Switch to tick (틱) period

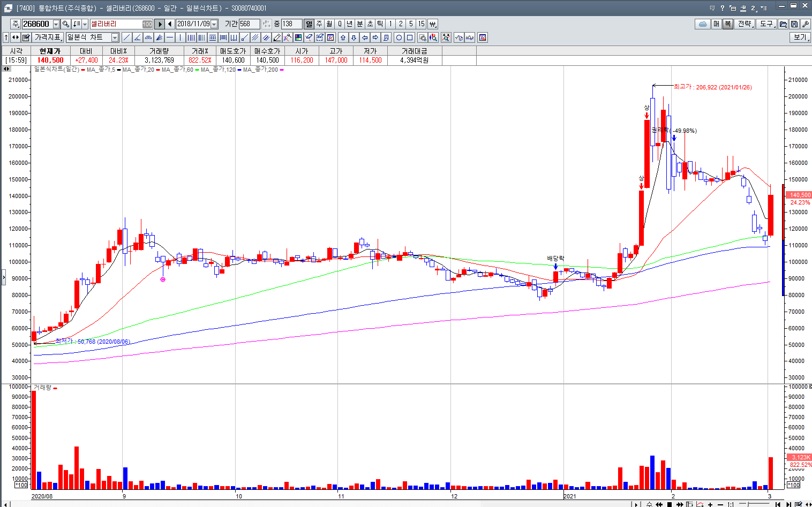point(380,24)
